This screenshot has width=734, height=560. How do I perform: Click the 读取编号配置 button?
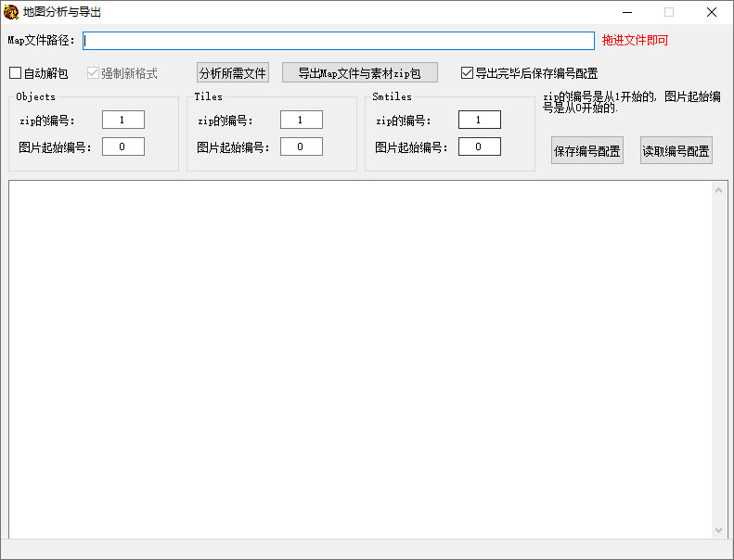(676, 150)
